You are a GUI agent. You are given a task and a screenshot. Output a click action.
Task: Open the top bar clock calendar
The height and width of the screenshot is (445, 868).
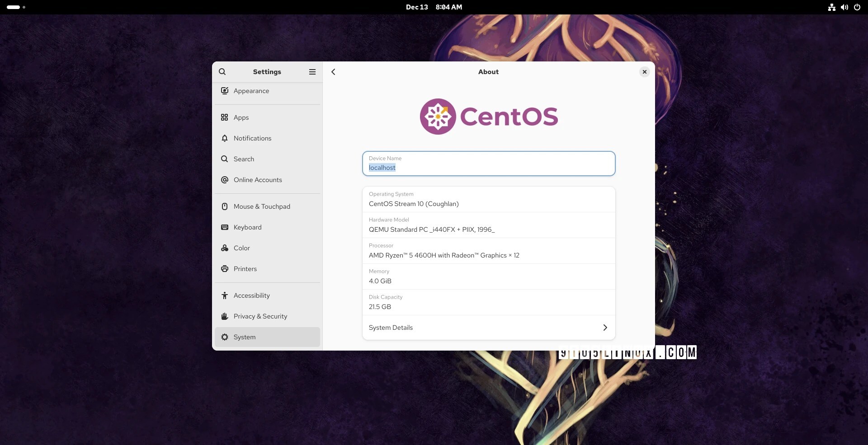pyautogui.click(x=434, y=7)
